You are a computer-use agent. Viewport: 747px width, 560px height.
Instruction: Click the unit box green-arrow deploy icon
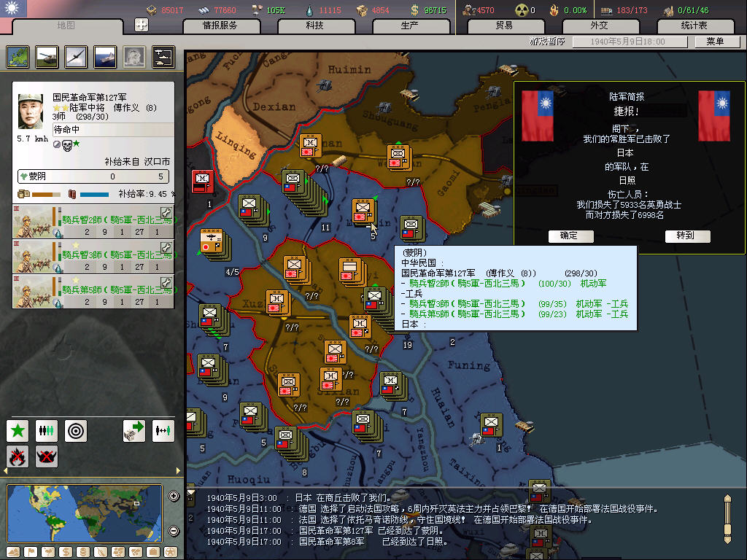pyautogui.click(x=134, y=431)
